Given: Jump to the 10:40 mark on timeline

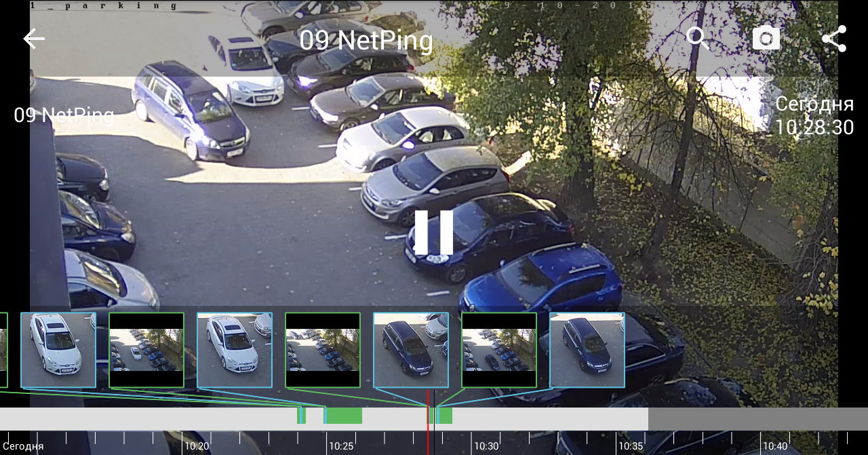Looking at the screenshot, I should tap(775, 446).
